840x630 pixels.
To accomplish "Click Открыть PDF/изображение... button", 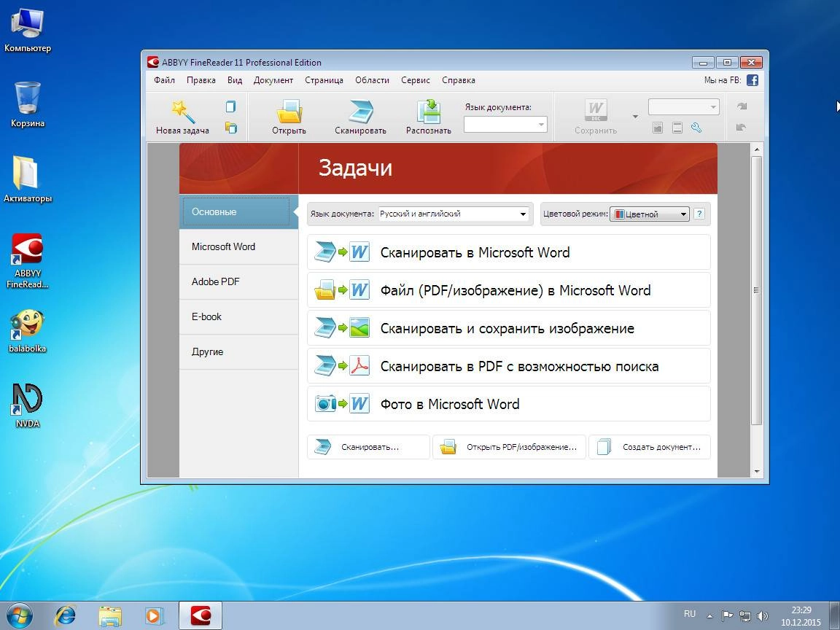I will tap(509, 447).
